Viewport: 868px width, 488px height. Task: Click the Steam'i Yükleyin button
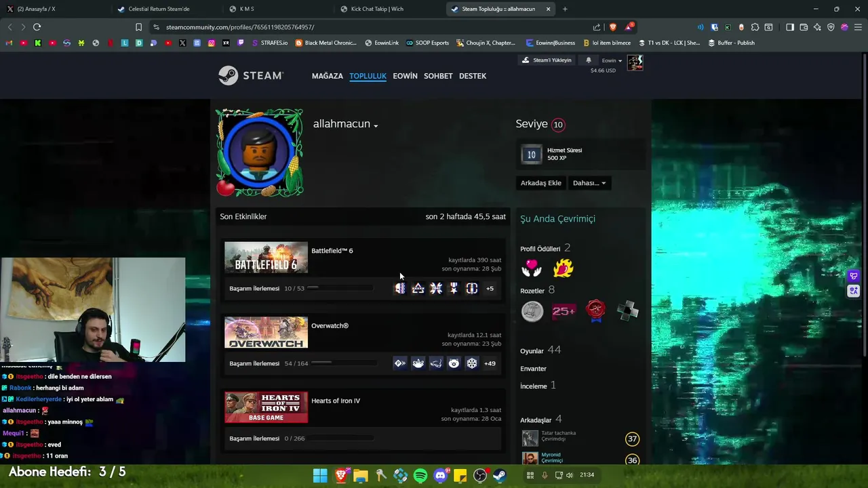[x=547, y=60]
